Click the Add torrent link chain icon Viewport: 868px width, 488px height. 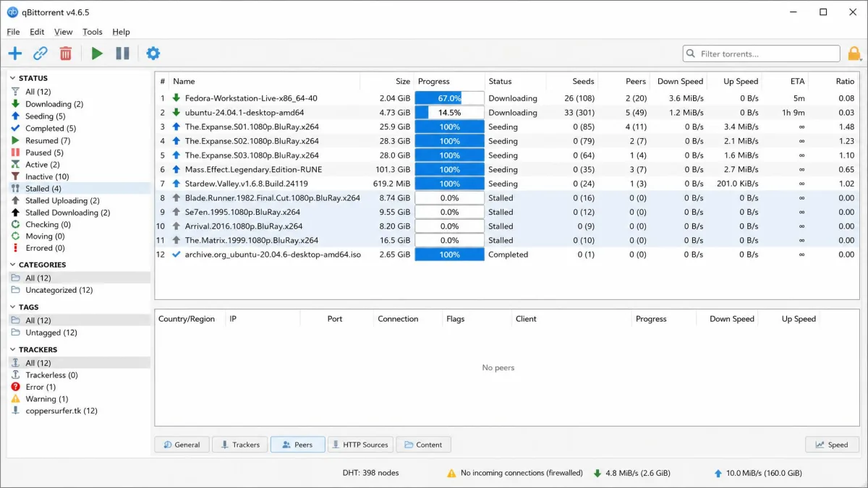(x=41, y=53)
